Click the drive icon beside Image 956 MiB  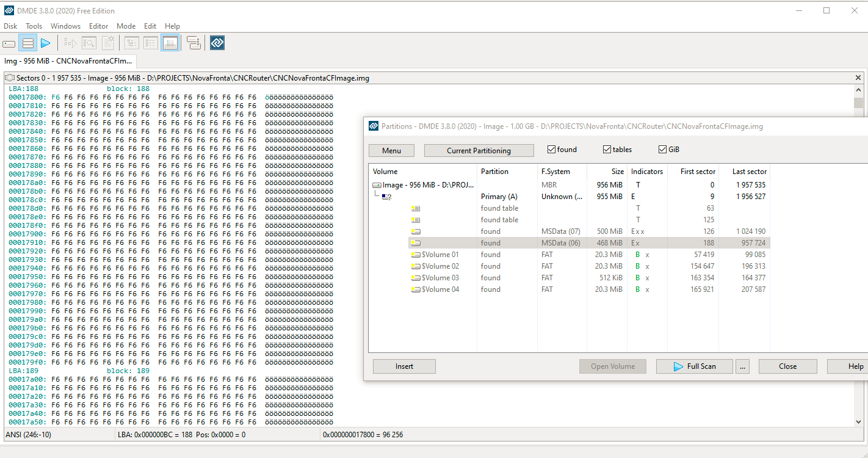point(377,185)
